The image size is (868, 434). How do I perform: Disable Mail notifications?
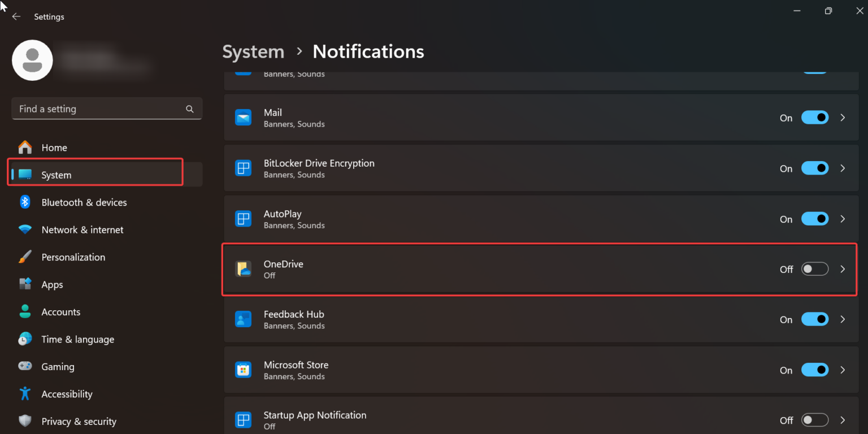815,117
